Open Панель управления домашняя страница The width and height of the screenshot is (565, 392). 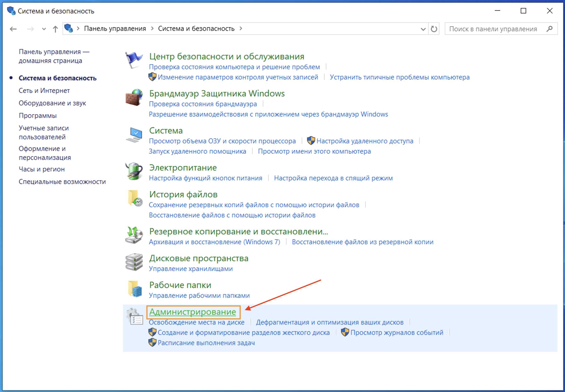tap(54, 56)
